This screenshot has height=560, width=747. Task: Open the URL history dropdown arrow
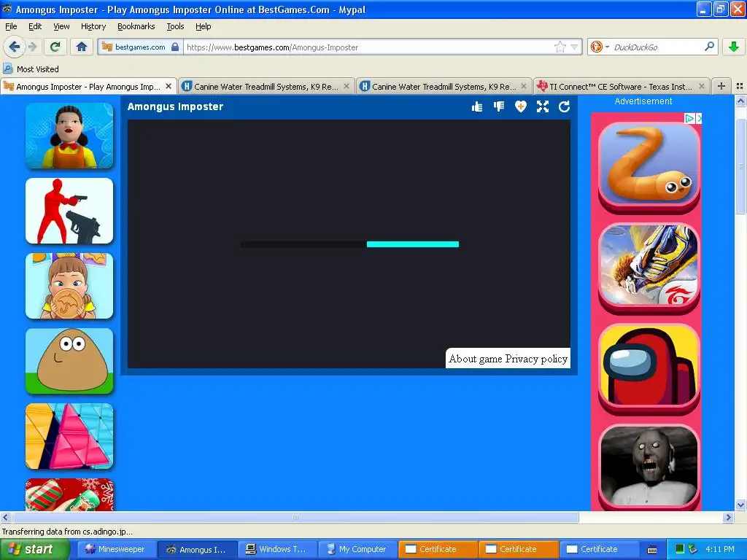pyautogui.click(x=574, y=47)
